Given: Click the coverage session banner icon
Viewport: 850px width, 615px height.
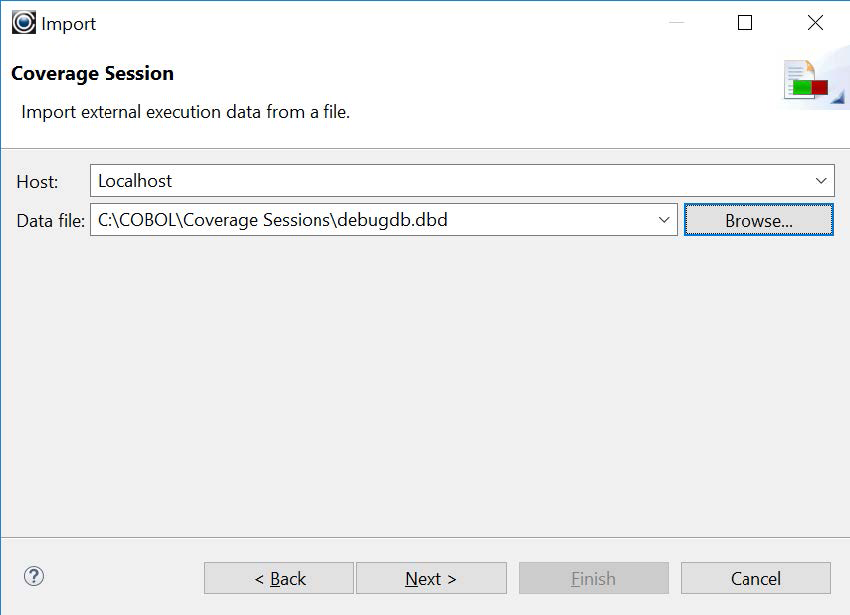Looking at the screenshot, I should click(x=808, y=82).
